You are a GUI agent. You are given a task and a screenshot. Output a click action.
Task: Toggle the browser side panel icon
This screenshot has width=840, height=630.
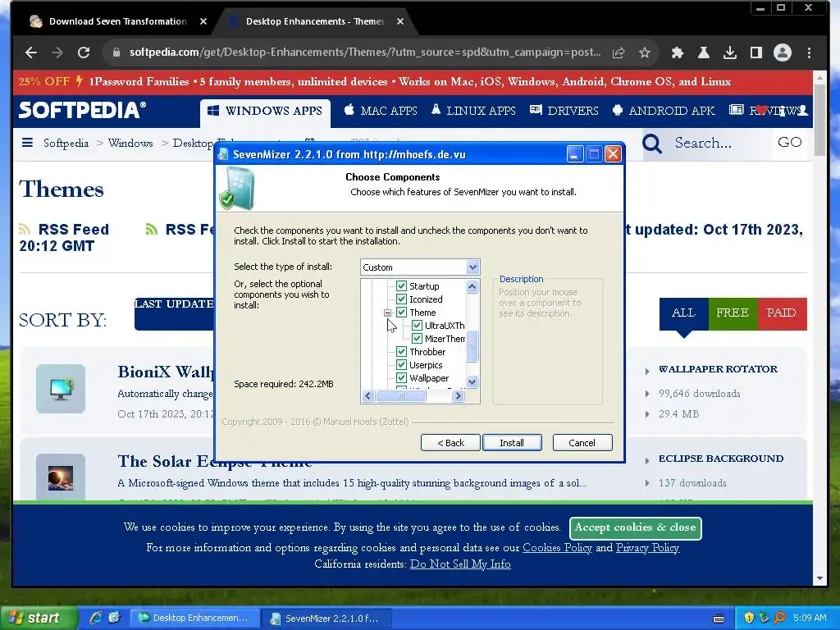756,52
